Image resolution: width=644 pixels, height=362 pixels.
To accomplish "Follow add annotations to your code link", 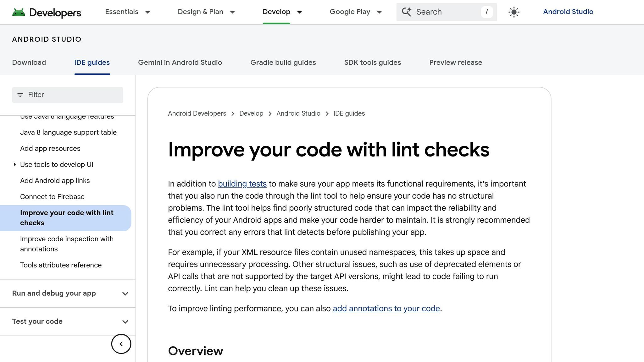I will tap(386, 309).
